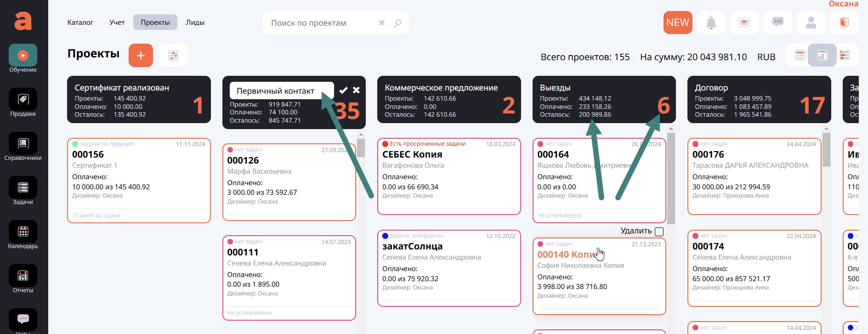Viewport: 868px width, 334px height.
Task: Open the Справочники sidebar icon
Action: click(x=23, y=144)
